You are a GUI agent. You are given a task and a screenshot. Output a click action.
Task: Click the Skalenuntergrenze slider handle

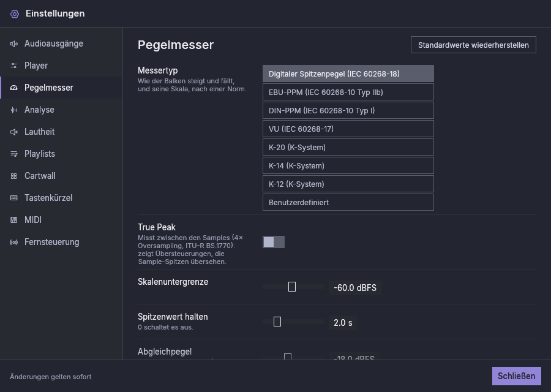(x=291, y=287)
